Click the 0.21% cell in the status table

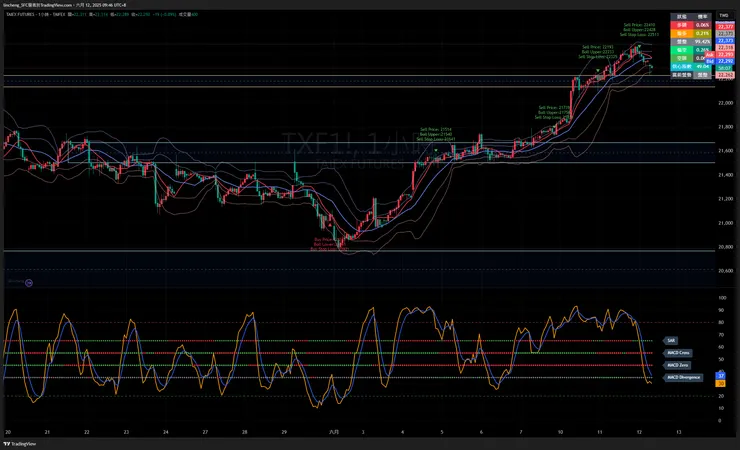tap(702, 33)
